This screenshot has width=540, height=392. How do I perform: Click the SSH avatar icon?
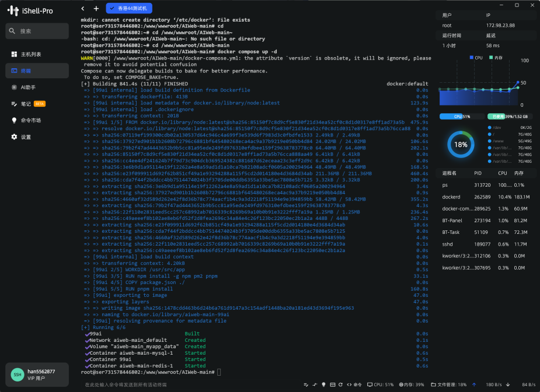[17, 374]
